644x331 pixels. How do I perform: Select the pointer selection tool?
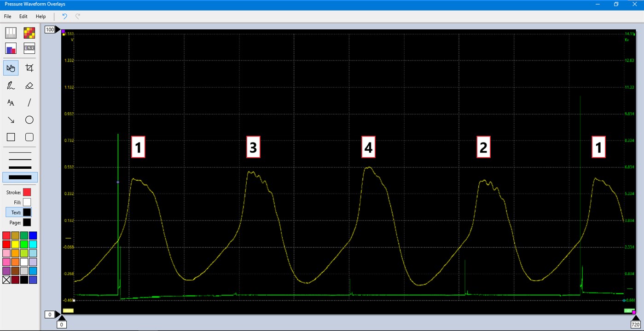tap(10, 68)
